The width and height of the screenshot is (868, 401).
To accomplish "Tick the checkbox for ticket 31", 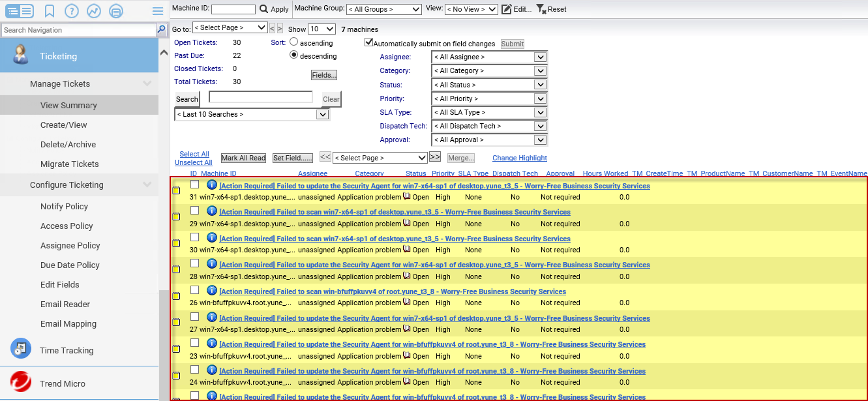I will point(194,185).
